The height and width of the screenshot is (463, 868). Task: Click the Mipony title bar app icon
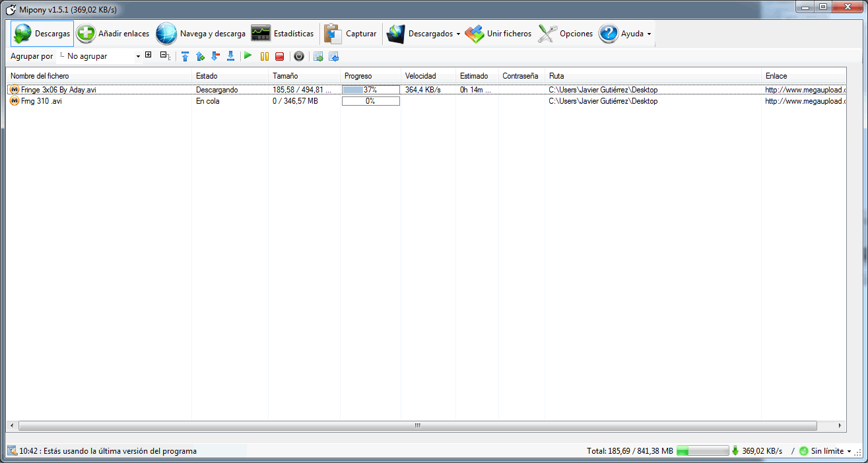tap(11, 9)
